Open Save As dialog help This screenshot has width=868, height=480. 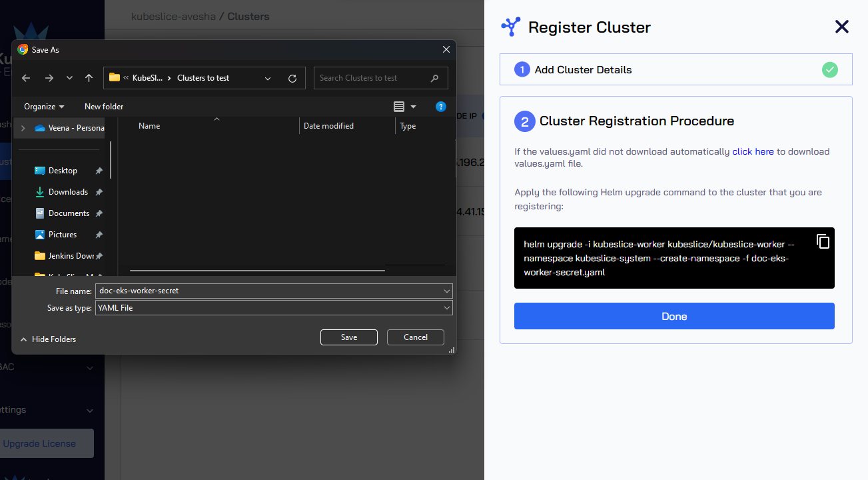[x=440, y=107]
